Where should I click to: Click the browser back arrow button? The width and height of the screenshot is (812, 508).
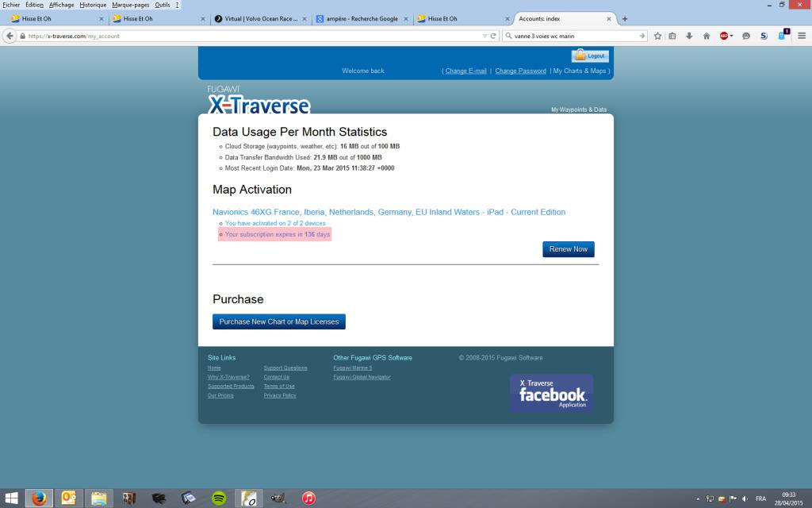(10, 36)
